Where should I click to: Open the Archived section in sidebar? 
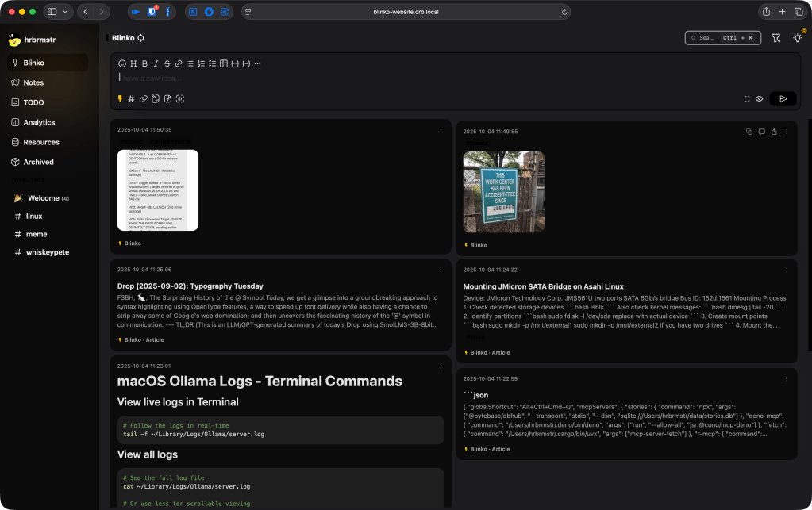pos(38,162)
